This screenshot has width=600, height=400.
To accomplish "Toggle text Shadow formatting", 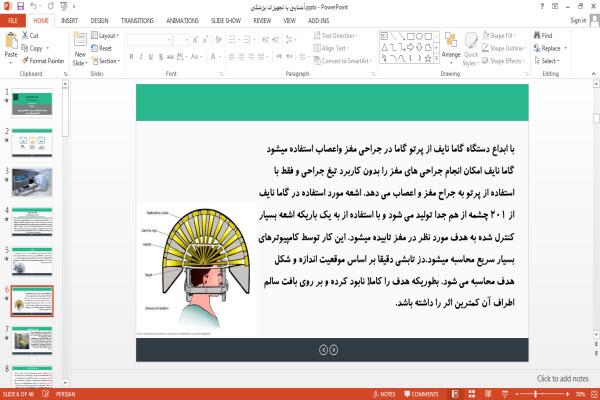I will point(160,57).
